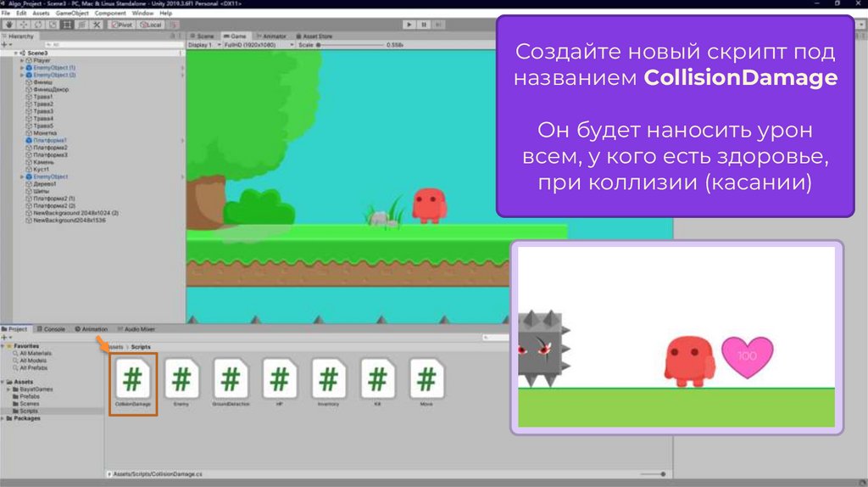868x487 pixels.
Task: Open the GameObject menu
Action: coord(72,13)
